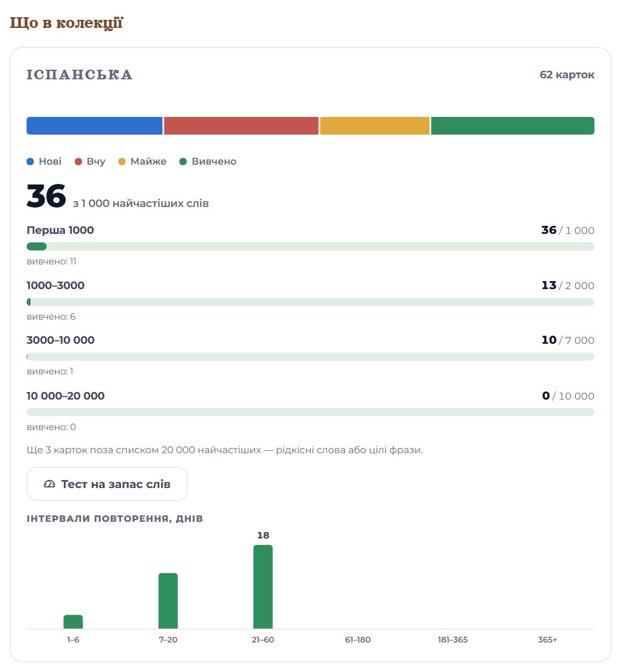Click the "62 карток" card count label
This screenshot has height=672, width=621.
(567, 75)
